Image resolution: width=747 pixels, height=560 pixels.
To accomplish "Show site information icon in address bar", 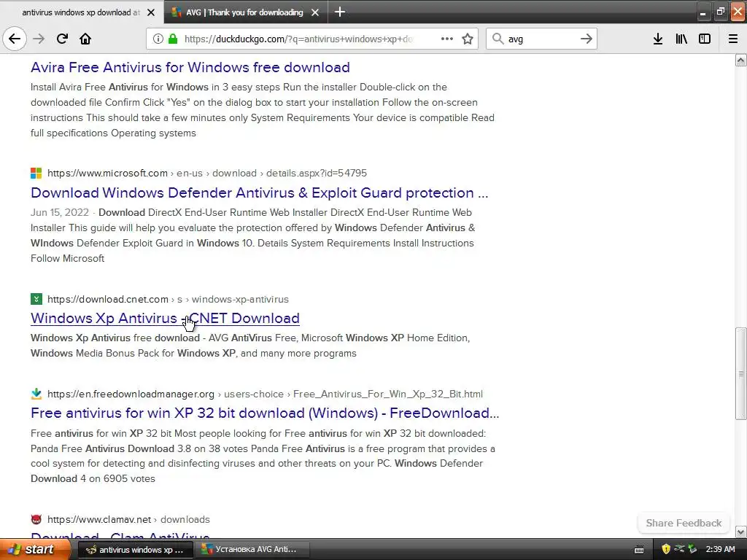I will (158, 39).
